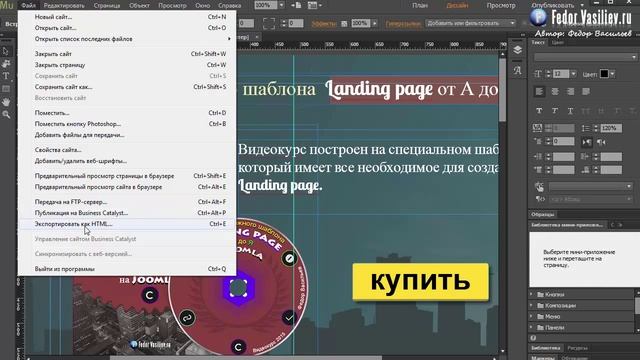This screenshot has height=360, width=640.
Task: Toggle bold text style
Action: (539, 111)
